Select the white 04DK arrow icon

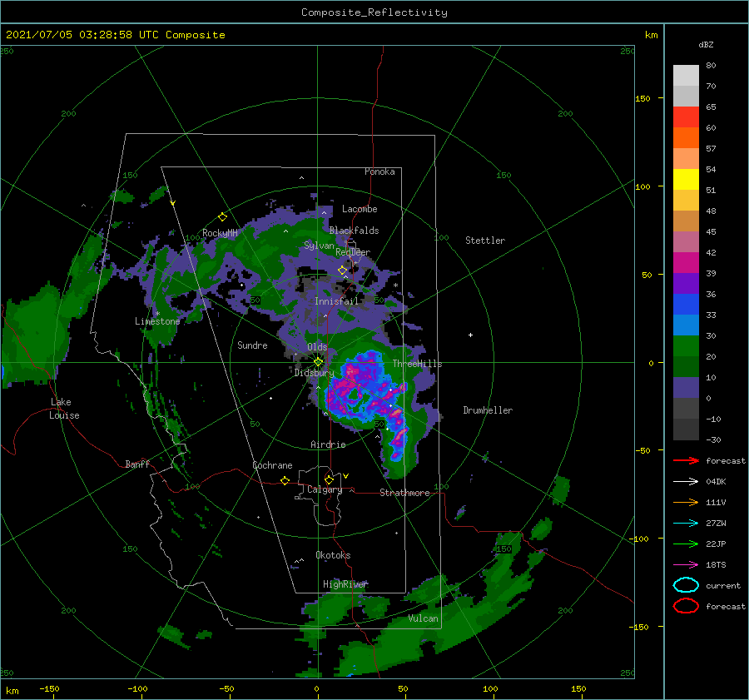[686, 482]
